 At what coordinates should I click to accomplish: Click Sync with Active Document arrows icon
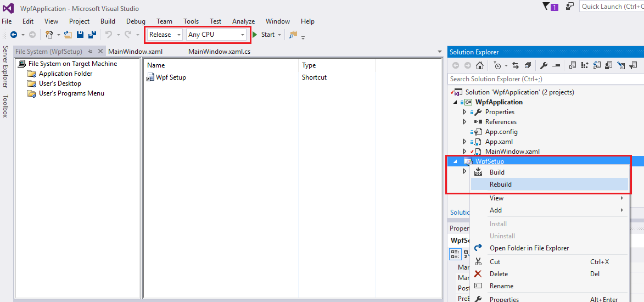516,65
